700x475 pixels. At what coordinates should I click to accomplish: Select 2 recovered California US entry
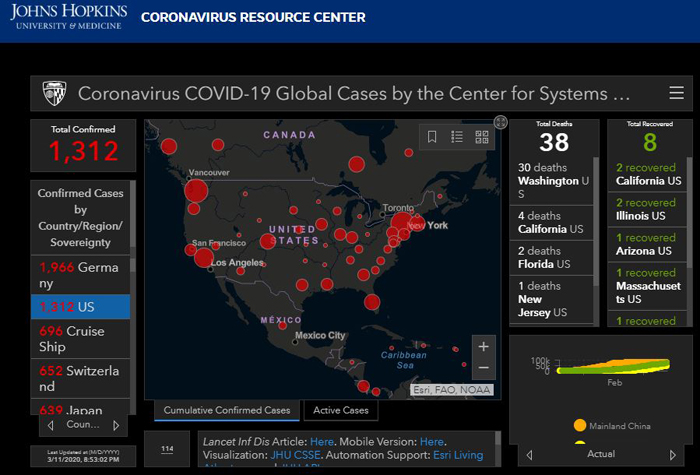coord(647,174)
